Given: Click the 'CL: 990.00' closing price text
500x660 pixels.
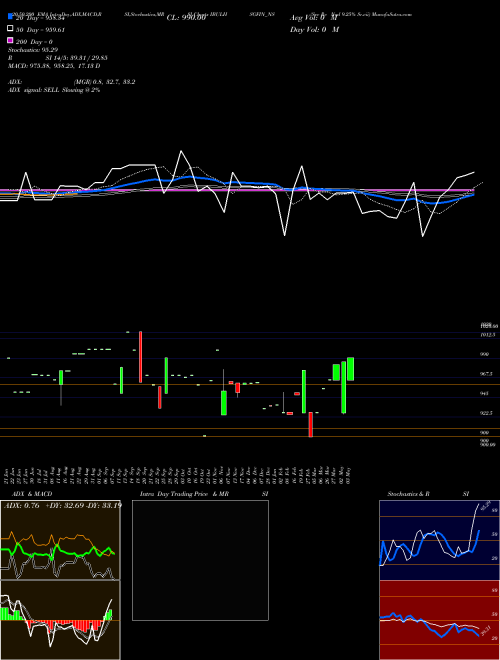Looking at the screenshot, I should coord(186,18).
